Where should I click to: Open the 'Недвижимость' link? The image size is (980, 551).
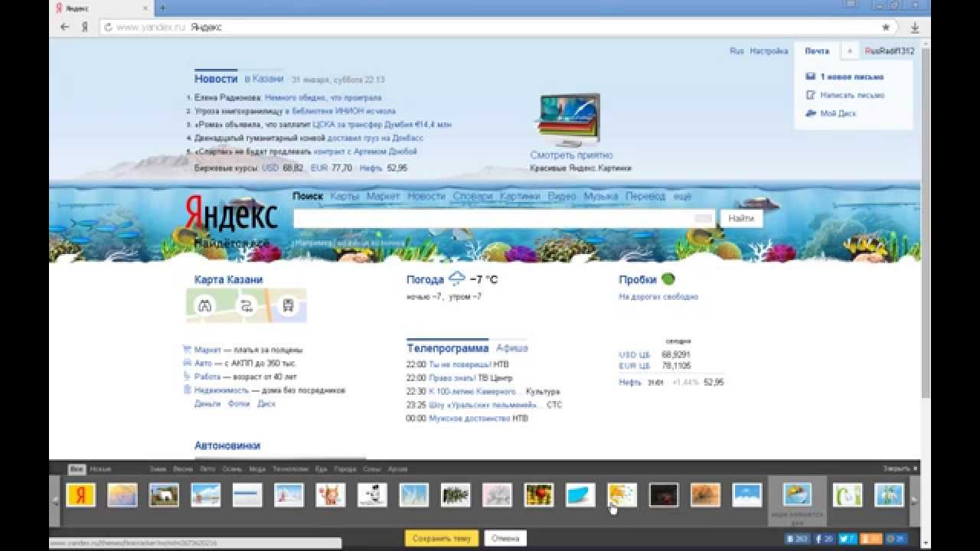tap(222, 390)
